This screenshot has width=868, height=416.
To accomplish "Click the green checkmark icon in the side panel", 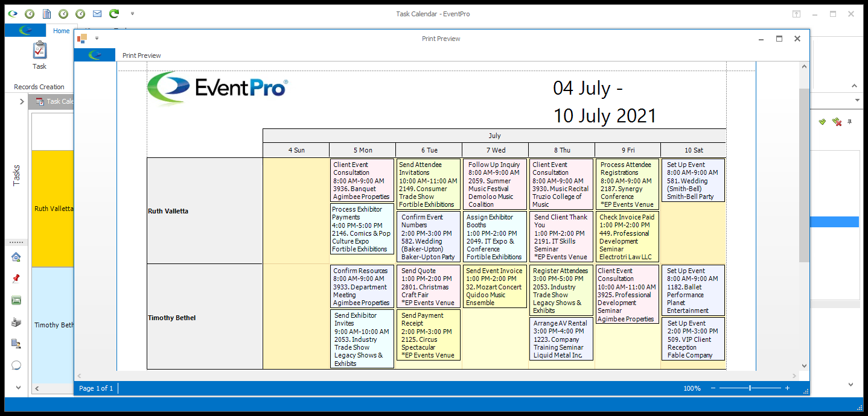I will [x=822, y=122].
